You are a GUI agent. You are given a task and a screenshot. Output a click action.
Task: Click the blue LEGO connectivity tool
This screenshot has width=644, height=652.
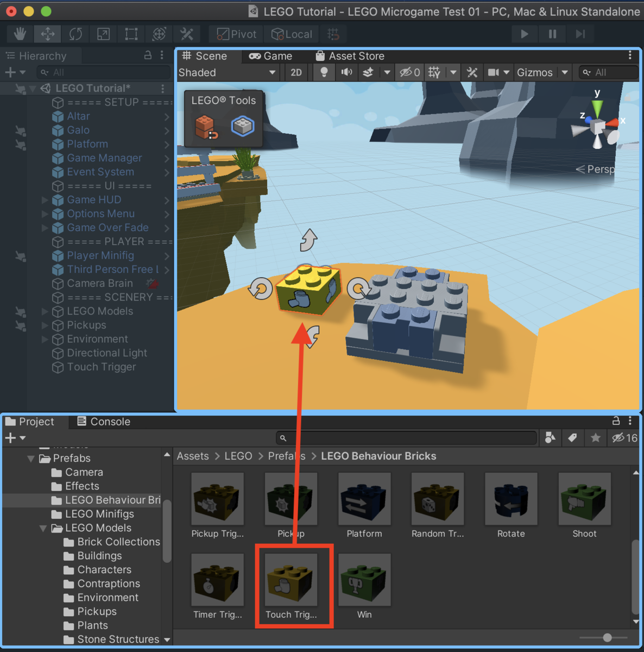243,126
